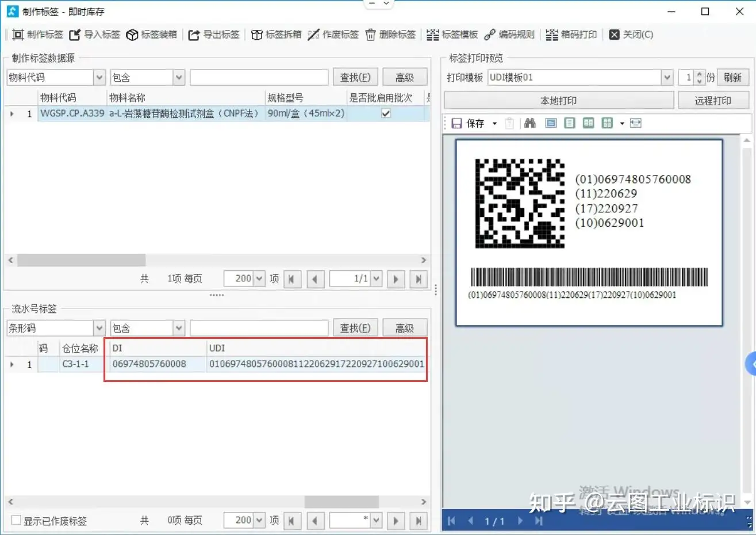Open 标签模板 label templates
This screenshot has width=756, height=535.
click(x=452, y=35)
